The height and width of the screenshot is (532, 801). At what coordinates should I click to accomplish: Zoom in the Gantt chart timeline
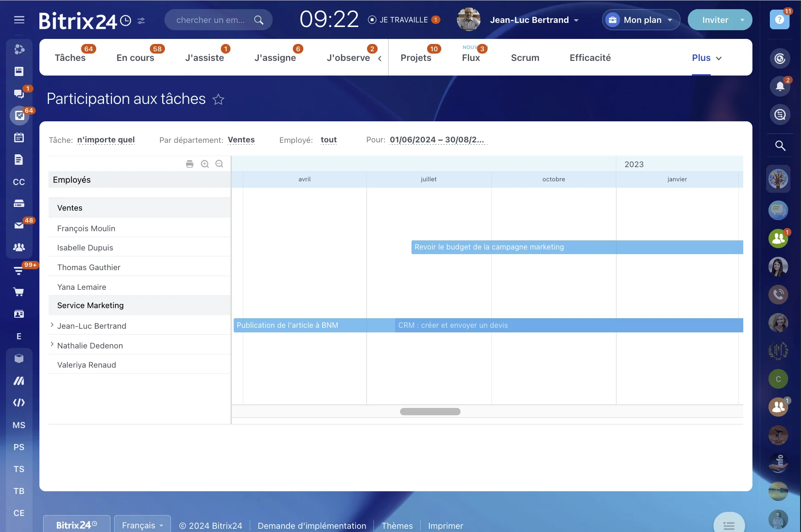pos(205,164)
